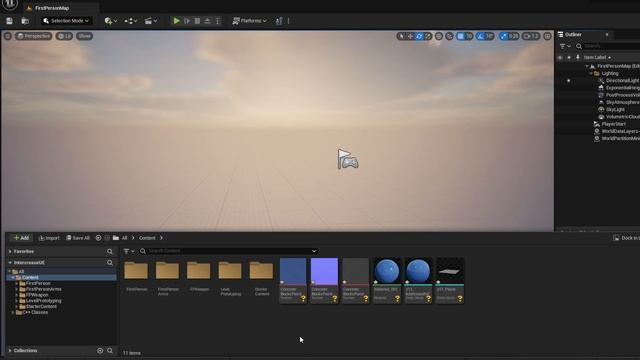Open the Cinematics clapperboard dropdown
Screen dimensions: 640x360
151,21
